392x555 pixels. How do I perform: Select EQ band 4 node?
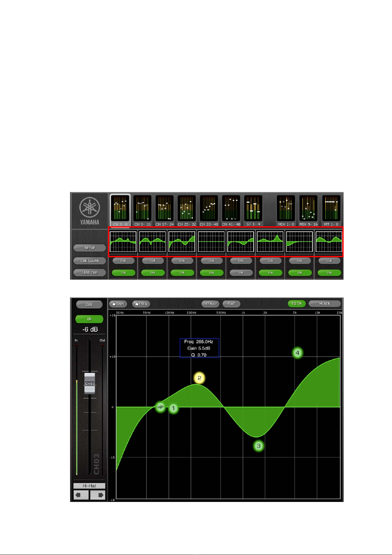click(x=298, y=353)
